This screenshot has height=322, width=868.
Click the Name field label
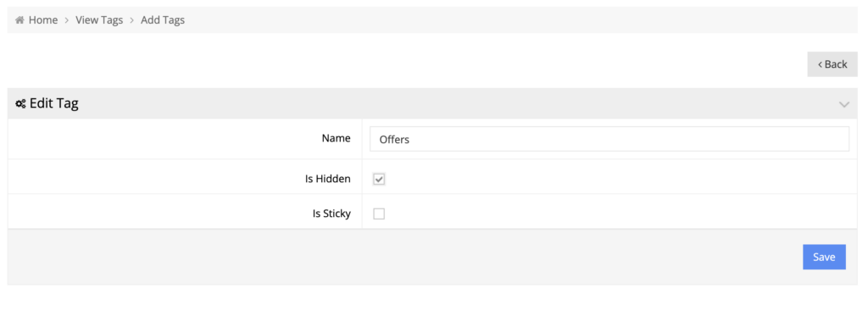(336, 138)
